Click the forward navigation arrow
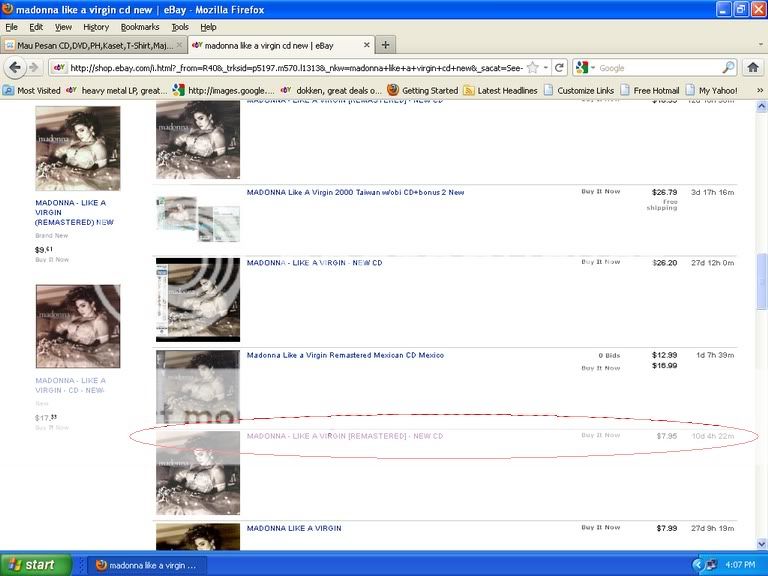 coord(33,68)
